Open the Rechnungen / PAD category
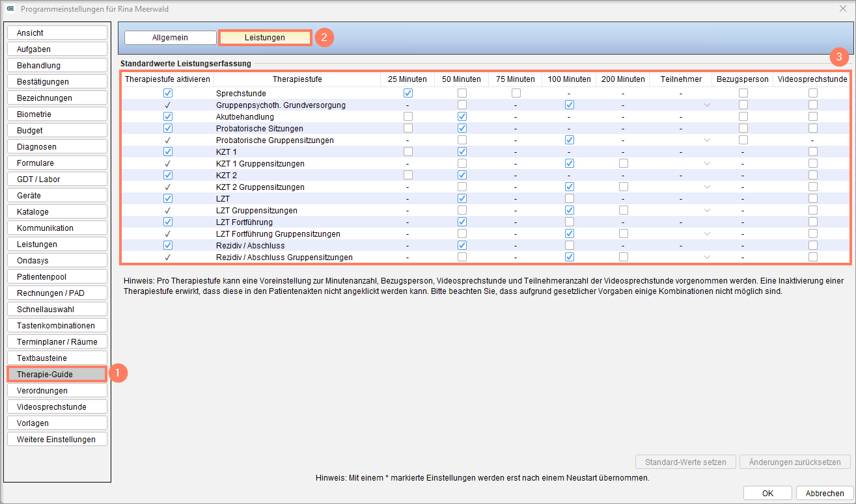The image size is (856, 504). tap(57, 293)
